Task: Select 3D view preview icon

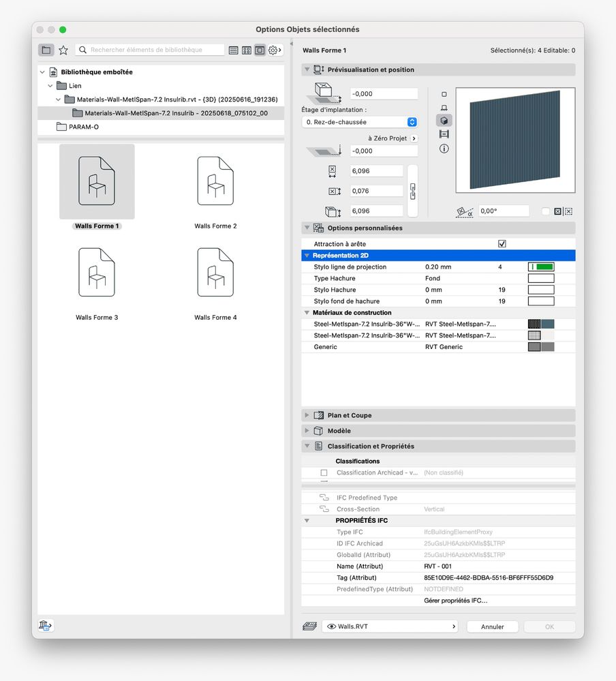Action: (x=444, y=120)
